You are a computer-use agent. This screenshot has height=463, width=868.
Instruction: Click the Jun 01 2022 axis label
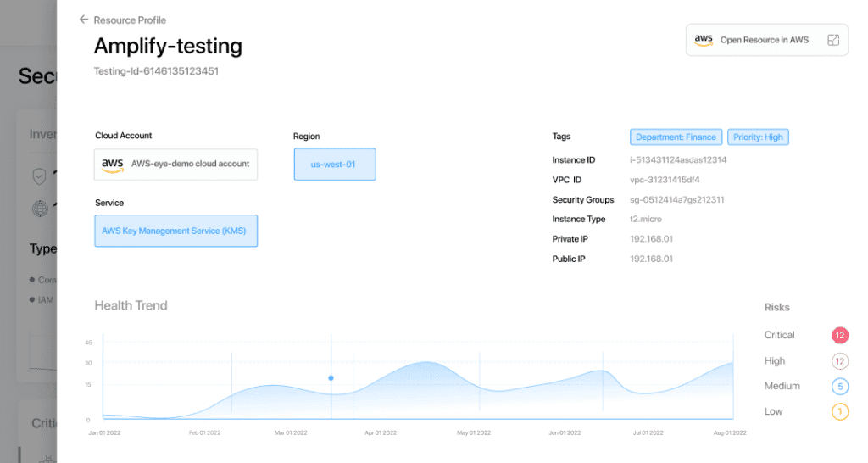click(565, 432)
